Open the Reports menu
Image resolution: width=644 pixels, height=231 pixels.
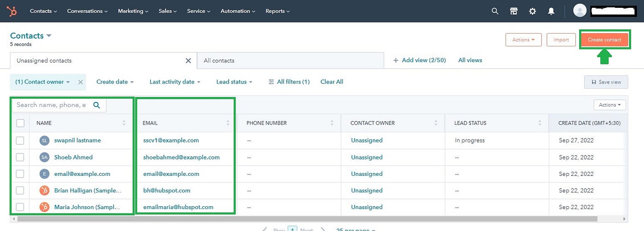pos(277,11)
